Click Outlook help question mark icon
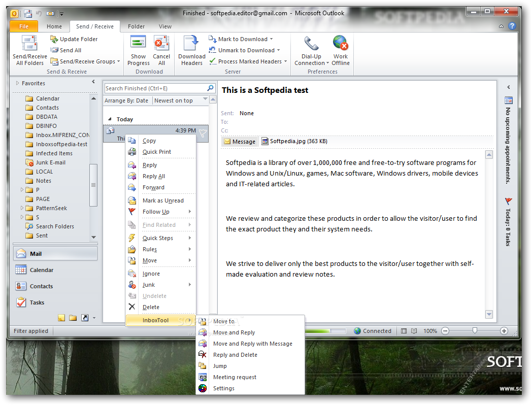Viewport: 532px width, 405px height. (x=512, y=26)
